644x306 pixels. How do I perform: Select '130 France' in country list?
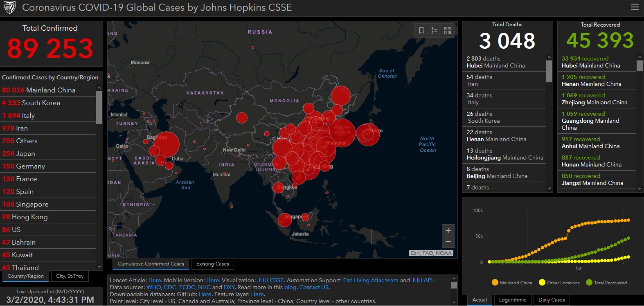pyautogui.click(x=48, y=179)
